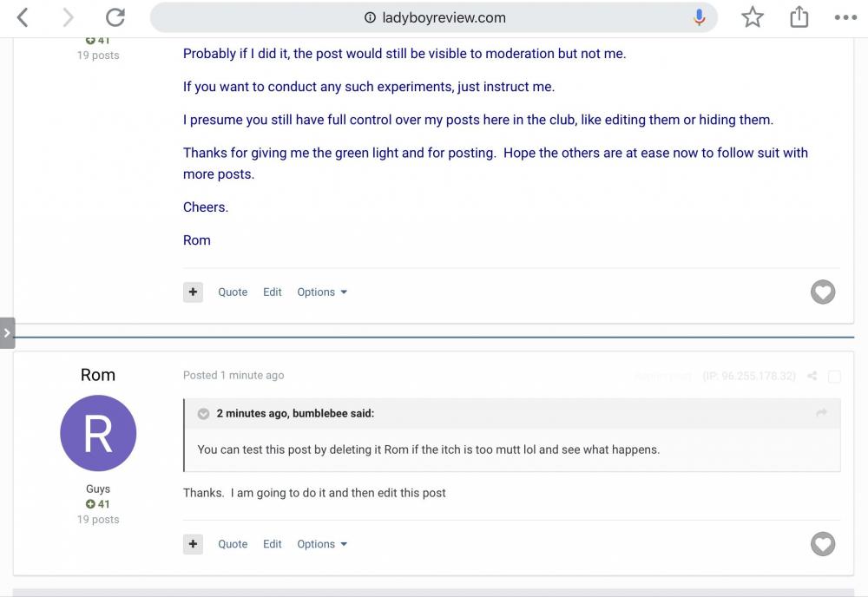Click Edit on the upper post
Image resolution: width=868 pixels, height=597 pixels.
pyautogui.click(x=273, y=292)
